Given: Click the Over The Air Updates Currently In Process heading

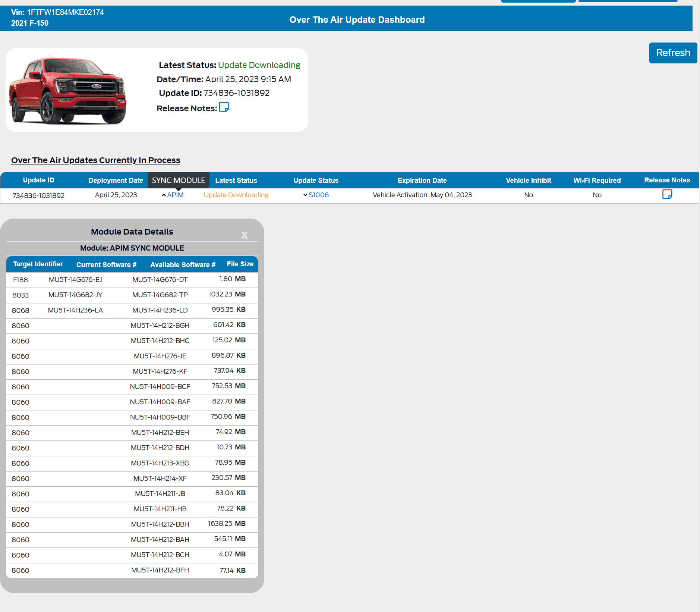Looking at the screenshot, I should coord(96,160).
